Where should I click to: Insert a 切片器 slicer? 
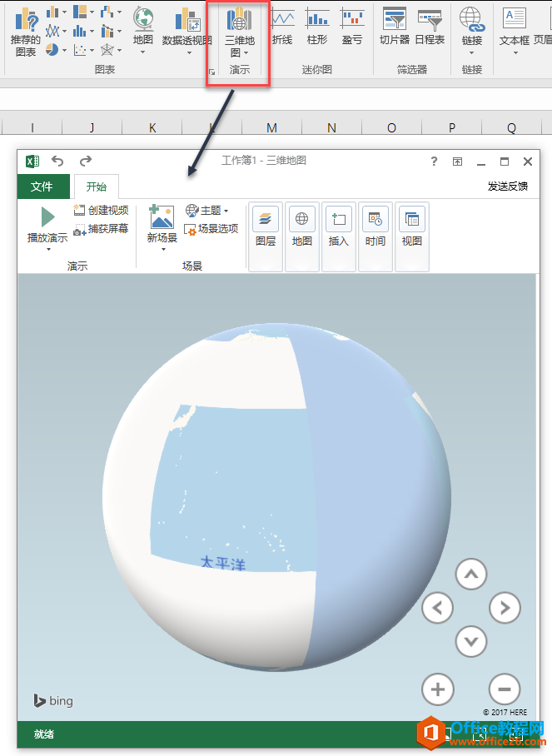(x=395, y=27)
